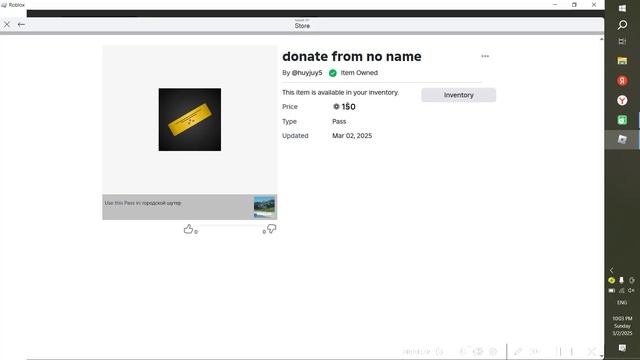
Task: Open the Windows Start menu
Action: pos(622,8)
